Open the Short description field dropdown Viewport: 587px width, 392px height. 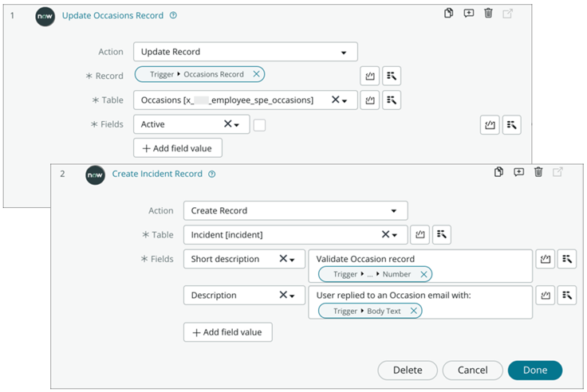[x=291, y=259]
